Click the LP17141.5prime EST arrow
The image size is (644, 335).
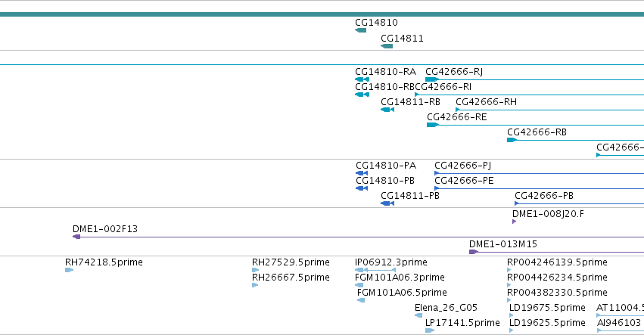[x=430, y=330]
